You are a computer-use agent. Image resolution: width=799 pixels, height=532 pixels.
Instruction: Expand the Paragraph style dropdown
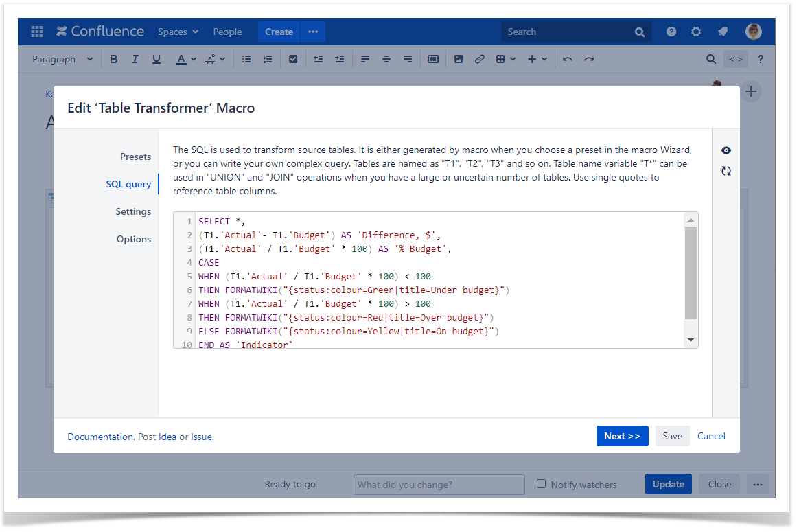click(62, 60)
